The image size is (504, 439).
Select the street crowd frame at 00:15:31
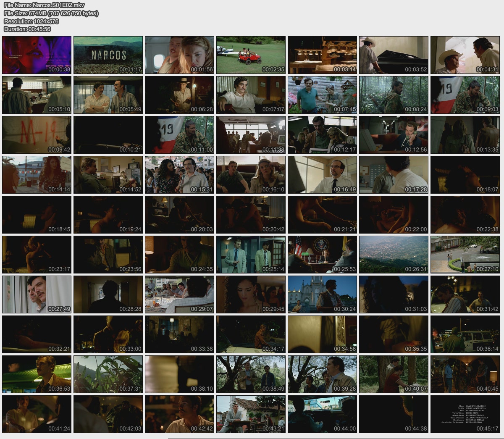179,175
